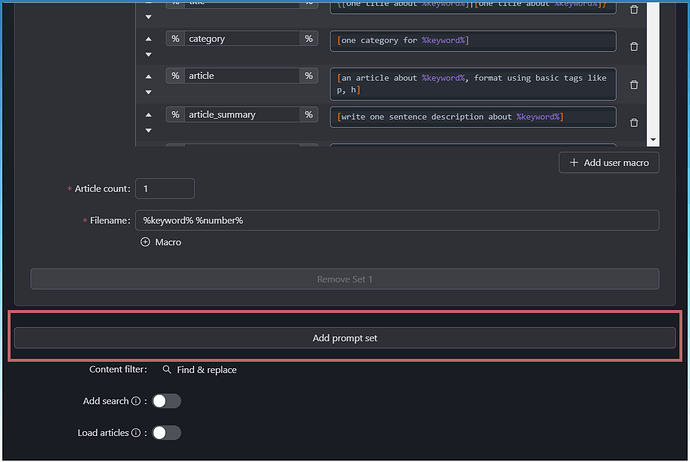Enable the Add search toggle
Viewport: 690px width, 462px height.
point(166,401)
